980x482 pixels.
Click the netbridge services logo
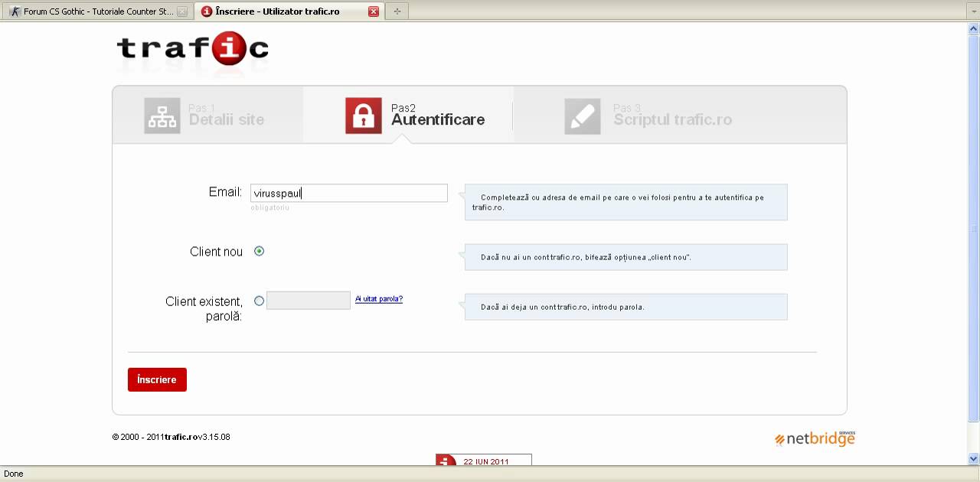coord(815,438)
